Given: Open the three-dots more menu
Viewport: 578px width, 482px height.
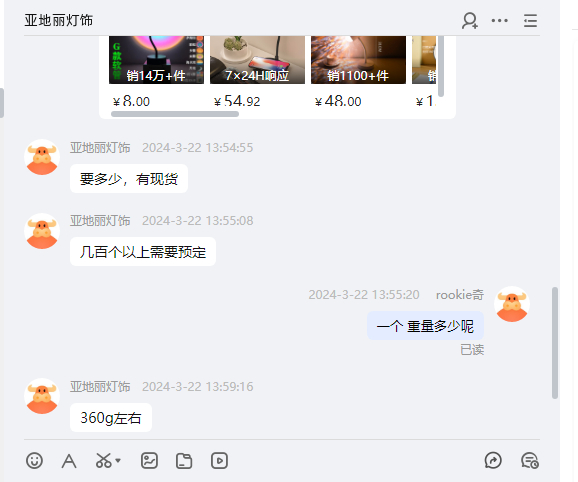Looking at the screenshot, I should [x=499, y=21].
